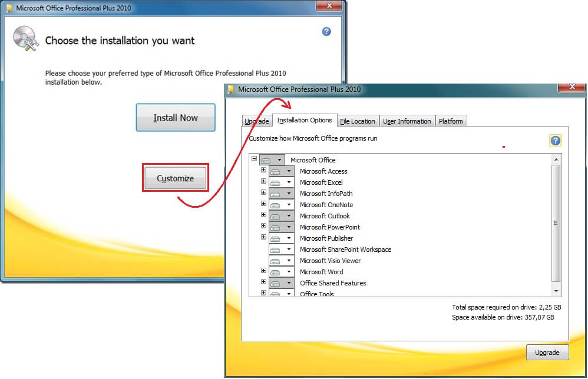The height and width of the screenshot is (379, 588).
Task: Click the scroll-down arrow of the feature tree
Action: click(x=556, y=291)
